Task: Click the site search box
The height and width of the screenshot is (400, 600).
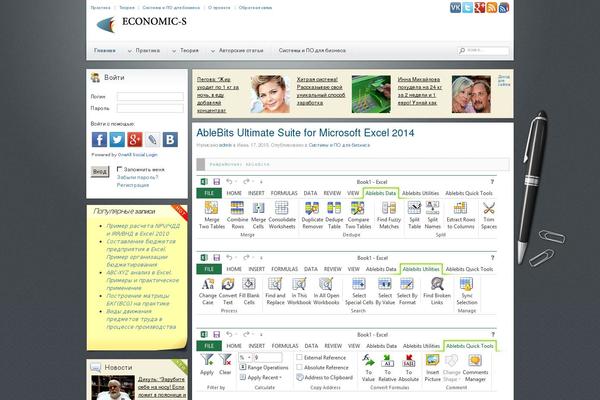Action: tap(484, 51)
